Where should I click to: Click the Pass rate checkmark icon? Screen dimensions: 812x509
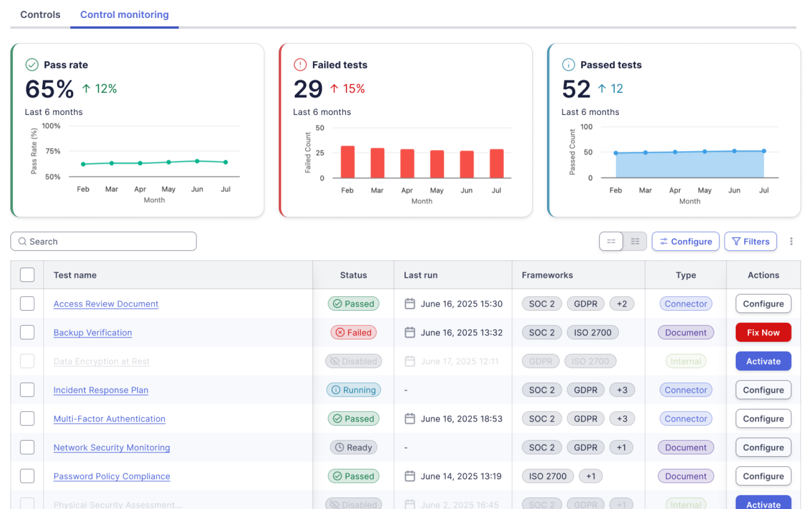pyautogui.click(x=32, y=64)
